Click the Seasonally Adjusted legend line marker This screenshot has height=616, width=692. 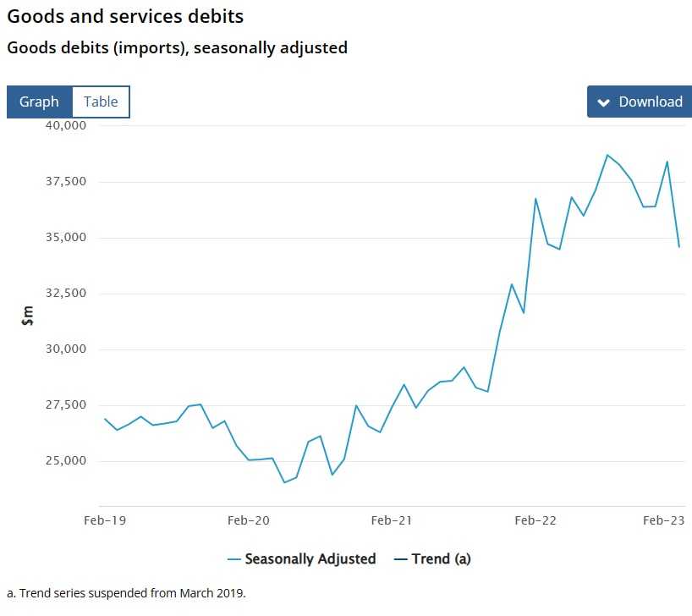point(234,559)
